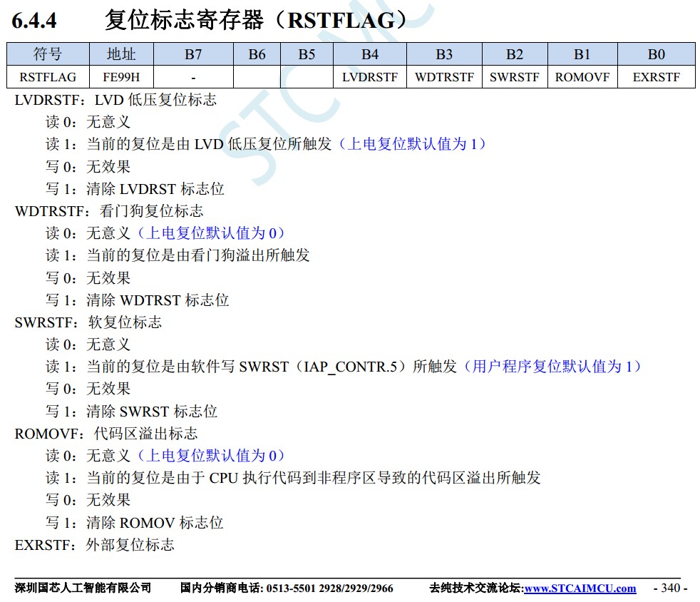Click the B5 column header
The height and width of the screenshot is (602, 700).
(307, 54)
